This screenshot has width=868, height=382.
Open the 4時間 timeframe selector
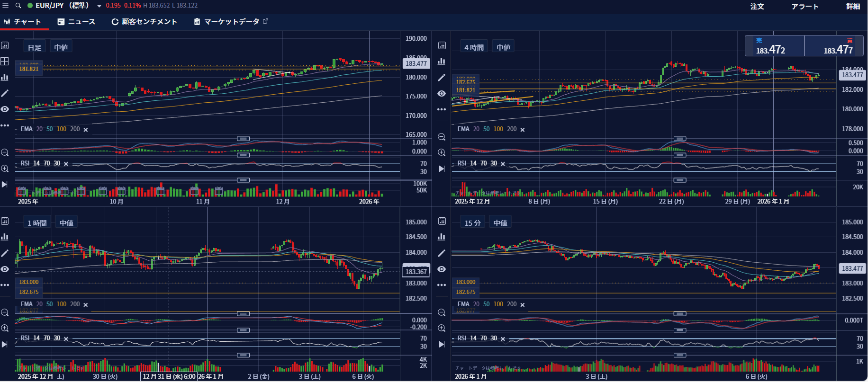coord(474,47)
